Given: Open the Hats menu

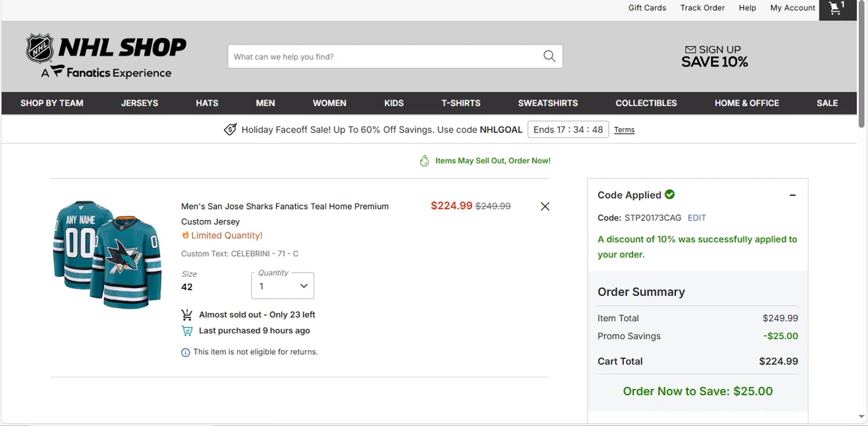Looking at the screenshot, I should pyautogui.click(x=207, y=103).
